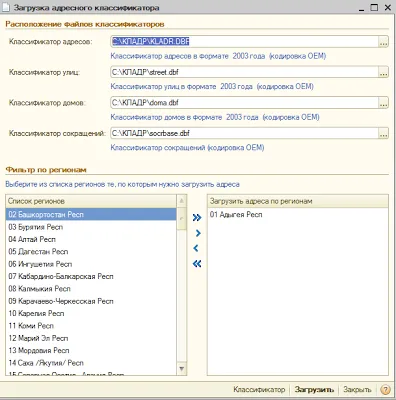The width and height of the screenshot is (396, 400).
Task: Click document icon in title bar
Action: pos(6,7)
